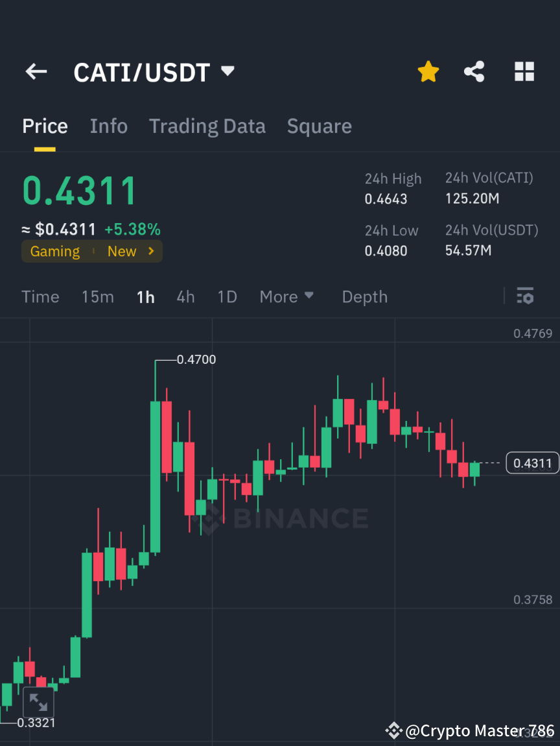Switch to the Trading Data tab

(x=207, y=126)
